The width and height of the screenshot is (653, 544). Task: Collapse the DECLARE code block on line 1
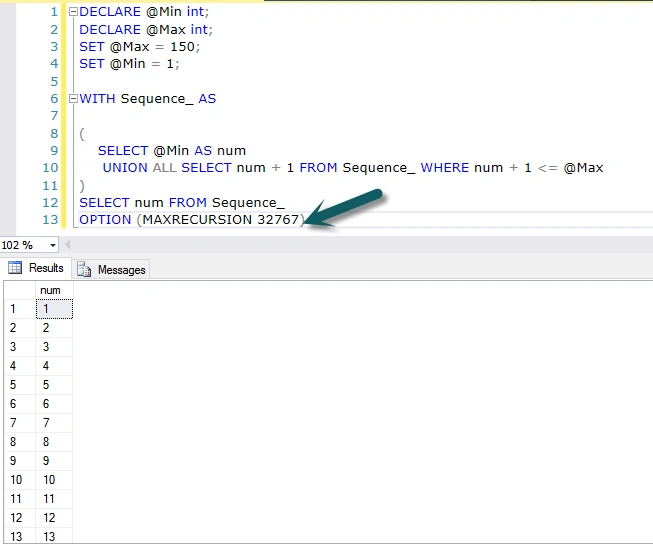73,12
